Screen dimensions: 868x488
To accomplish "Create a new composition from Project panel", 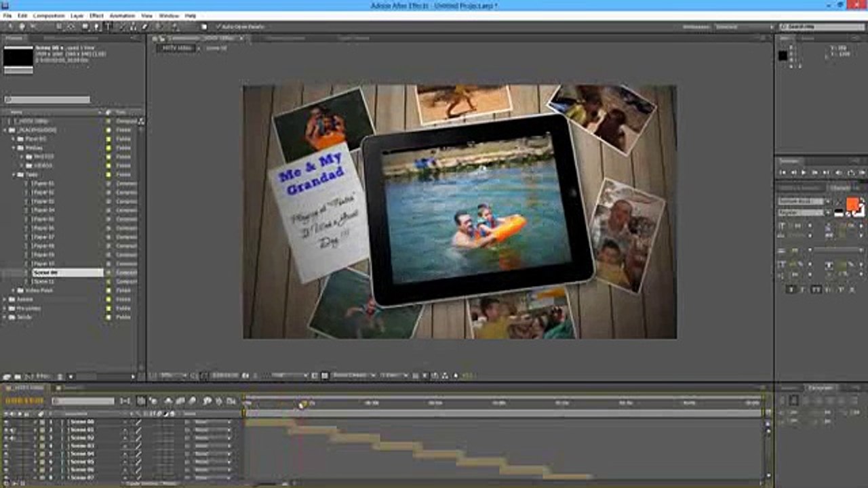I will click(28, 376).
